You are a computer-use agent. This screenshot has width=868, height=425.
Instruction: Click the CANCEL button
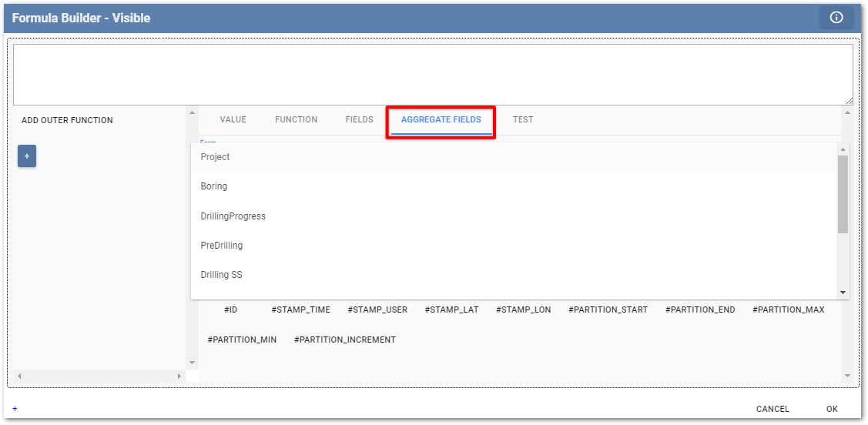coord(772,409)
